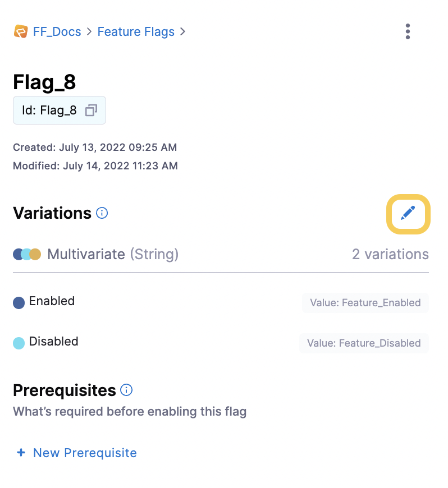
Task: Select the Feature_Enabled value chip
Action: pyautogui.click(x=365, y=302)
